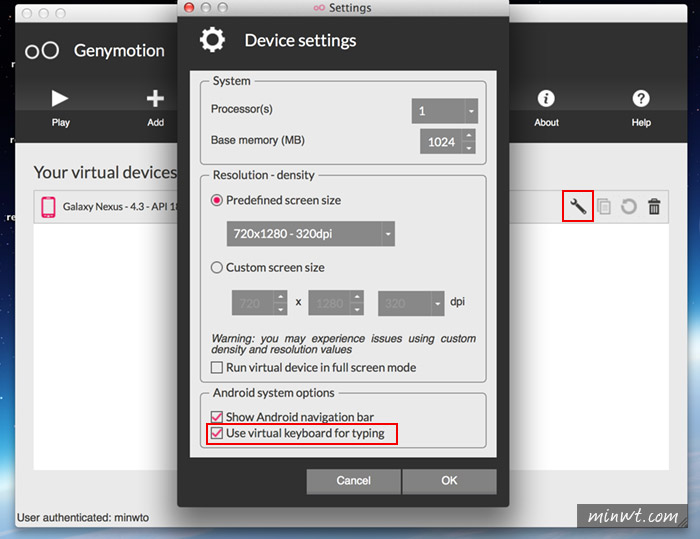Click the factory reset circular arrow icon

pos(629,206)
